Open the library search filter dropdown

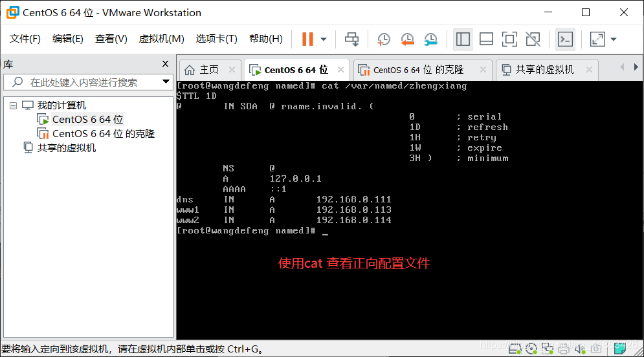(166, 81)
